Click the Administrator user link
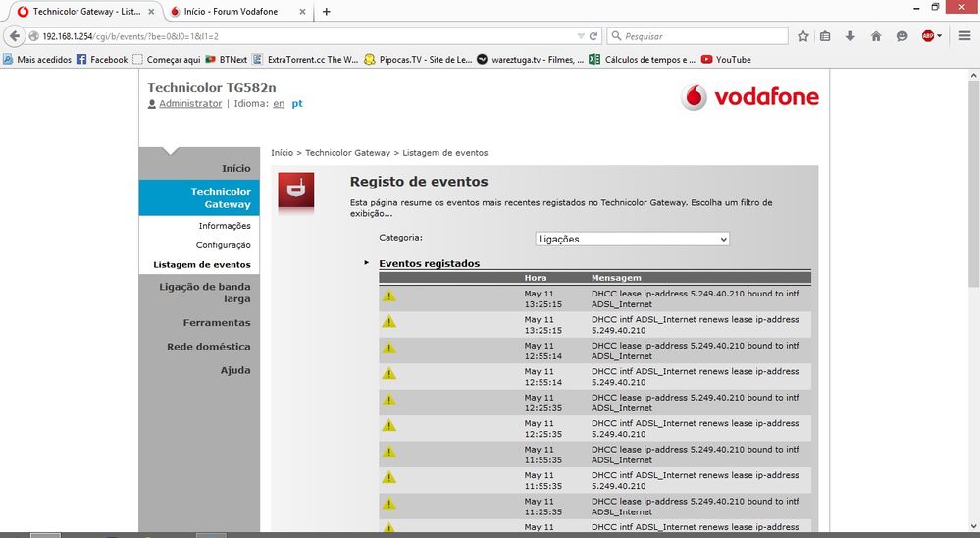The image size is (980, 538). click(190, 103)
